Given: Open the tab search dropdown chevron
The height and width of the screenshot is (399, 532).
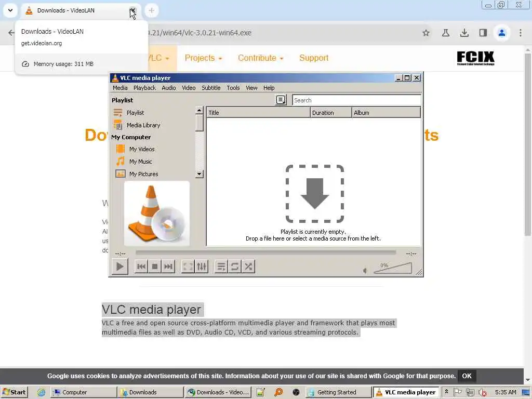Looking at the screenshot, I should pyautogui.click(x=10, y=10).
